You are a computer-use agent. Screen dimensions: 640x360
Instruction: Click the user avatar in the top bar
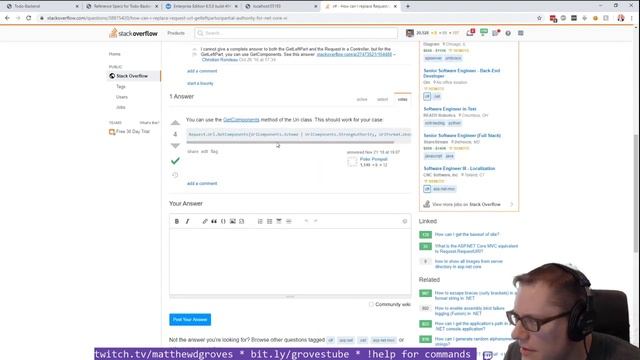[x=410, y=33]
